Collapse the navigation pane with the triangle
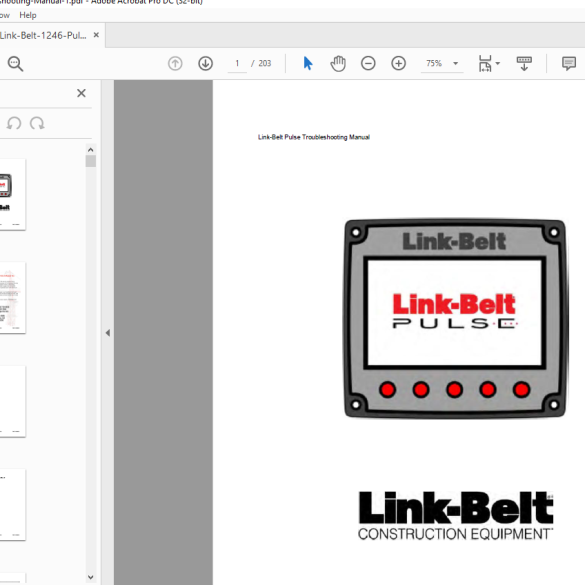The height and width of the screenshot is (585, 585). 108,332
